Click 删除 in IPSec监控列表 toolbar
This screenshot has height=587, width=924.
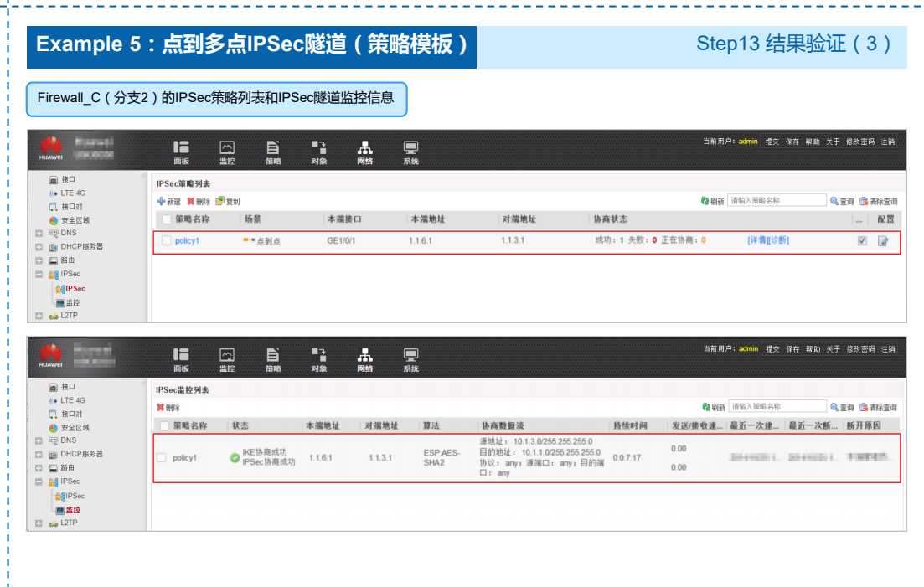coord(168,408)
